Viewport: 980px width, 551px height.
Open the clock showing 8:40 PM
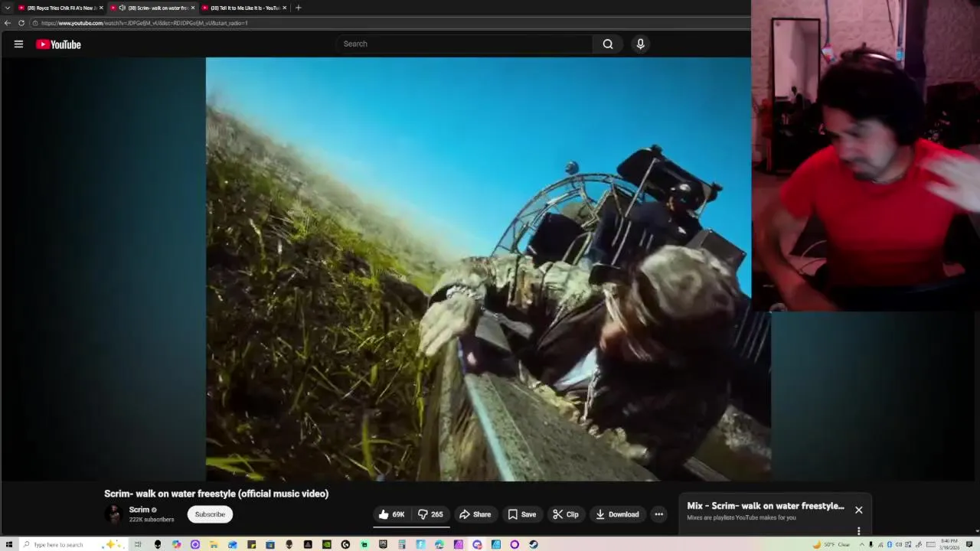click(949, 544)
